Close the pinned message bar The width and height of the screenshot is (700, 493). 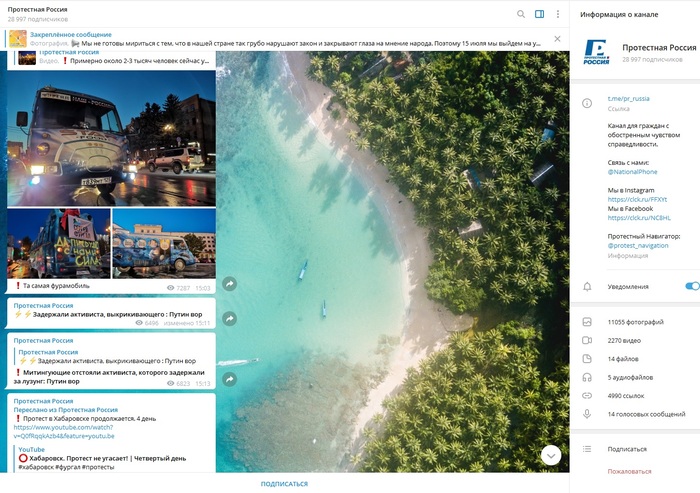558,39
